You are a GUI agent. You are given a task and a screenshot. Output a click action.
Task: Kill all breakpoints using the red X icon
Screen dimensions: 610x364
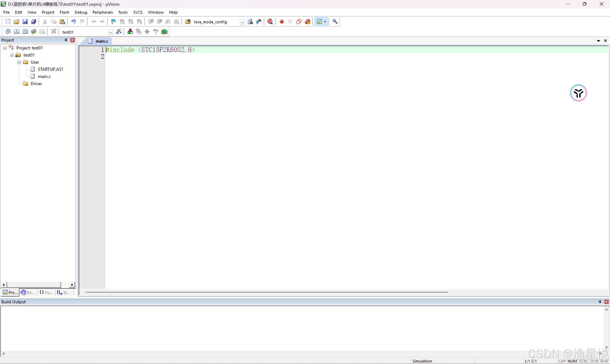click(308, 22)
